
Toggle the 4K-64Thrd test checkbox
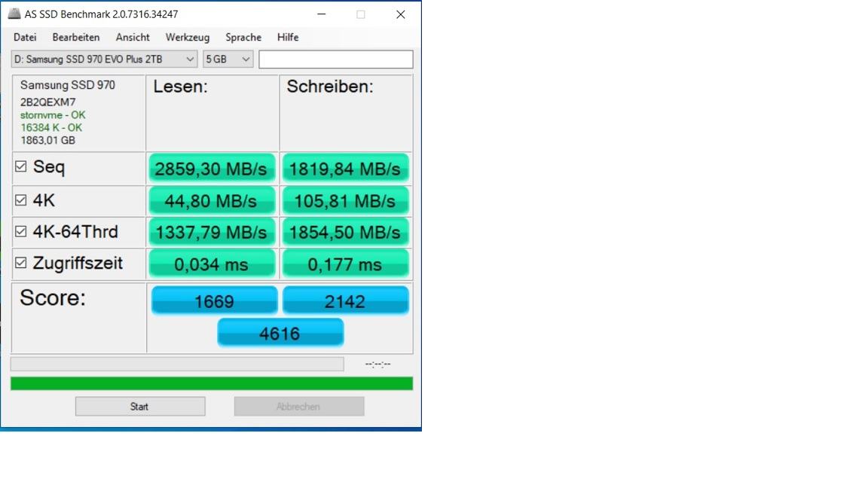[x=20, y=231]
